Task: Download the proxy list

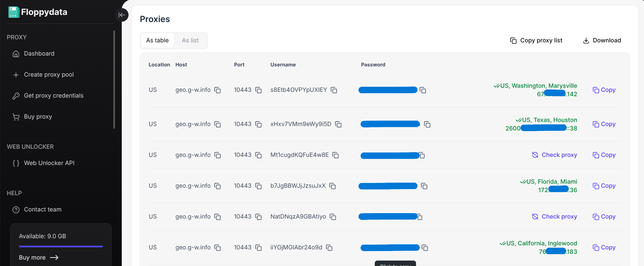Action: click(602, 40)
